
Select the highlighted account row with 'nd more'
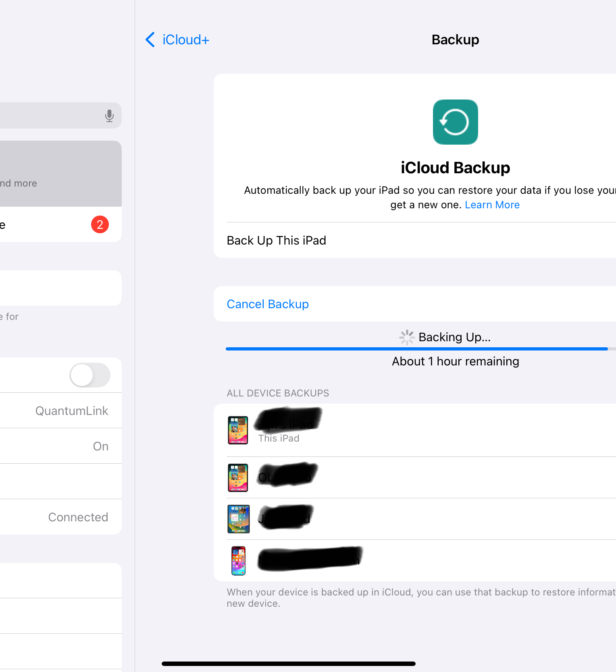point(61,174)
